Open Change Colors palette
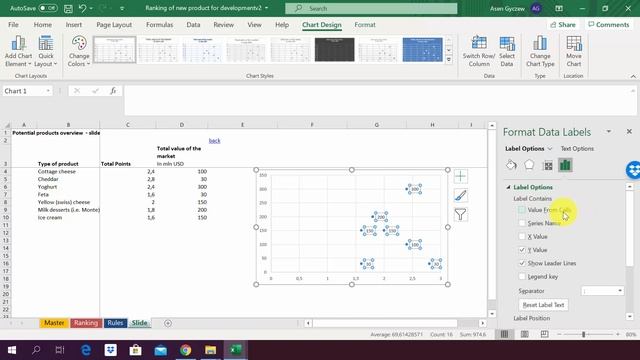 79,51
